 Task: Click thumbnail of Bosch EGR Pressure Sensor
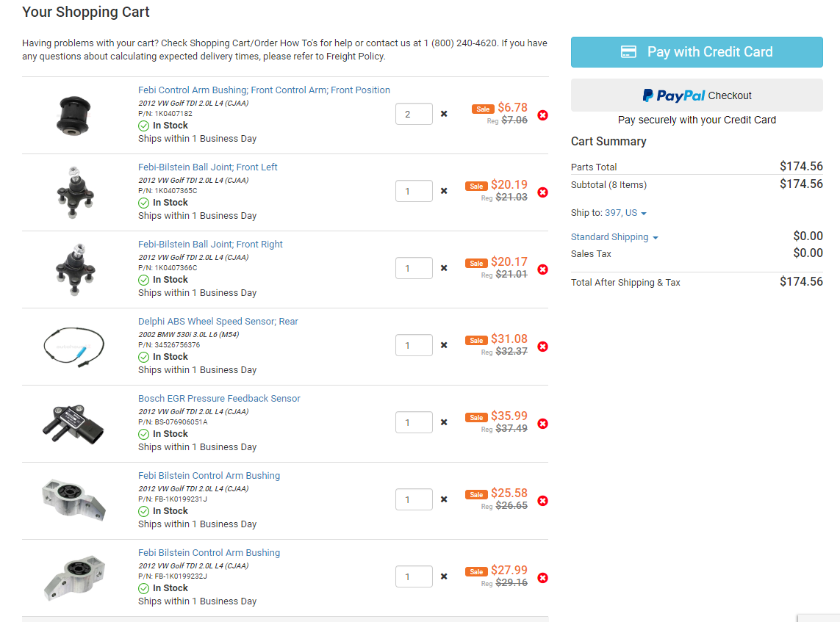point(73,424)
